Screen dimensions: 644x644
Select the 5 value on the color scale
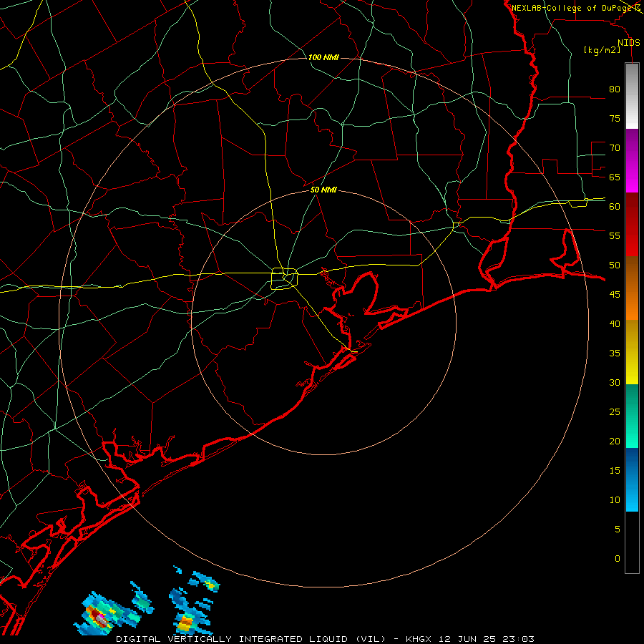pyautogui.click(x=618, y=530)
